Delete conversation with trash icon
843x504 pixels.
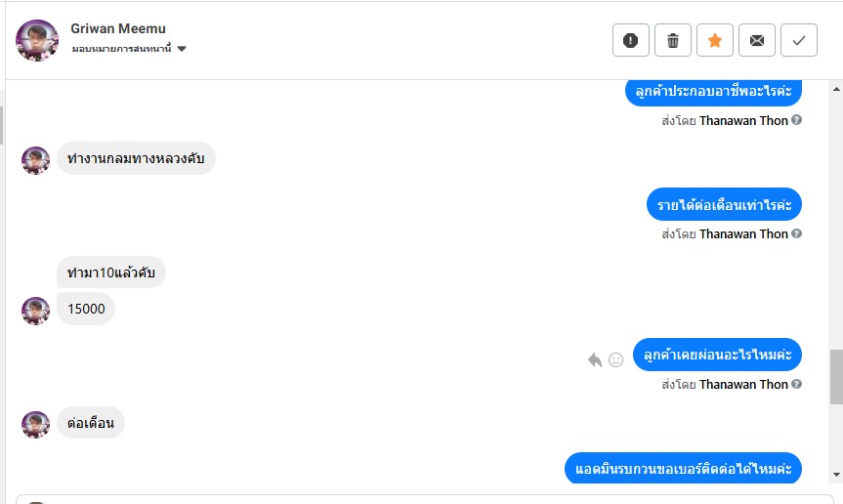673,40
